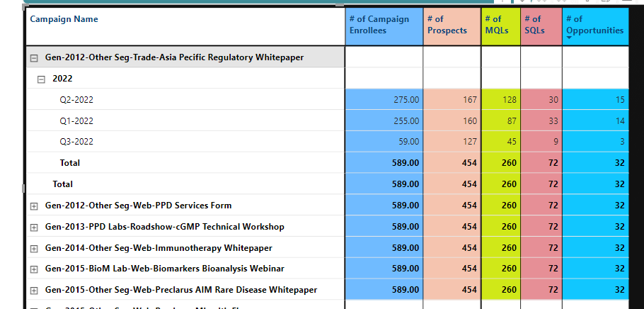Click MQLs value 87 in Q1-2022 row
This screenshot has width=644, height=309.
pyautogui.click(x=512, y=121)
